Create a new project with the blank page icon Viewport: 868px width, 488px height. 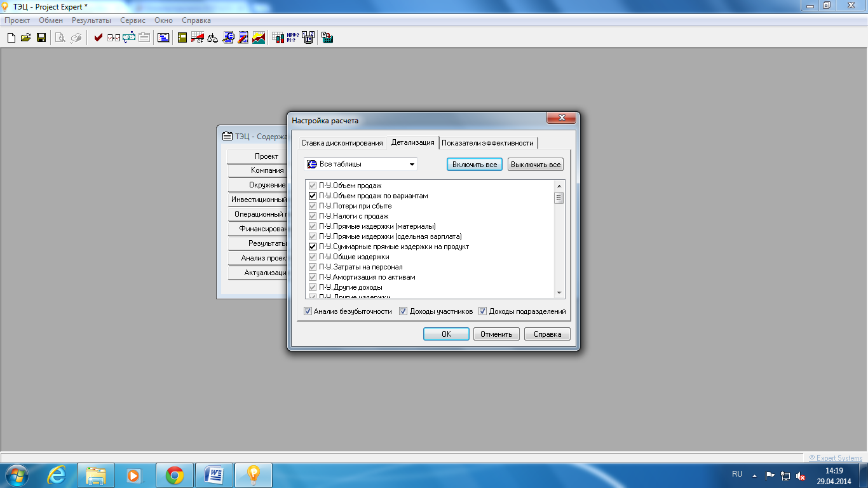tap(11, 37)
